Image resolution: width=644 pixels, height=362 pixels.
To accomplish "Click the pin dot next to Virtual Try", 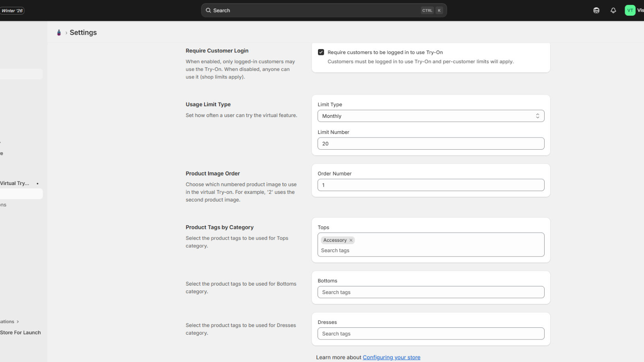I will [x=37, y=183].
